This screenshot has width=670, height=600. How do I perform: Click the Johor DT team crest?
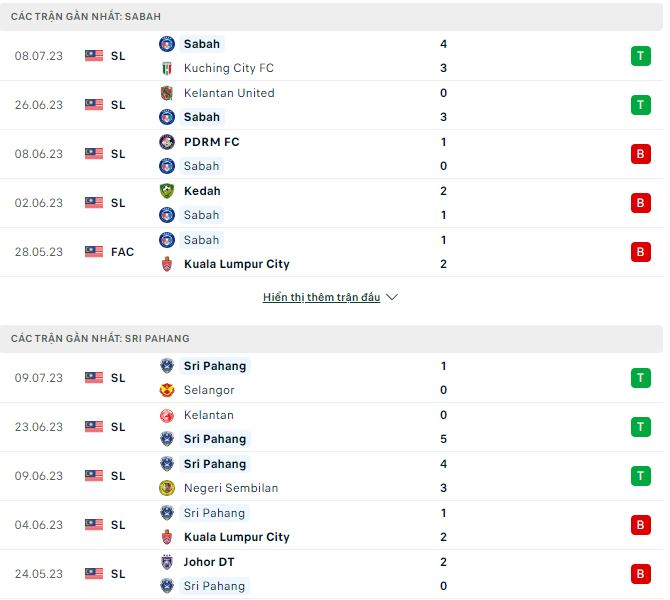point(167,562)
